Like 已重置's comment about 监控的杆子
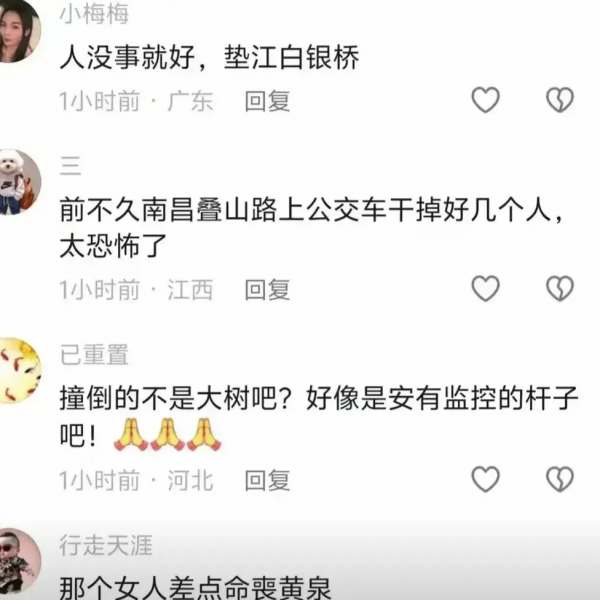 (x=485, y=479)
